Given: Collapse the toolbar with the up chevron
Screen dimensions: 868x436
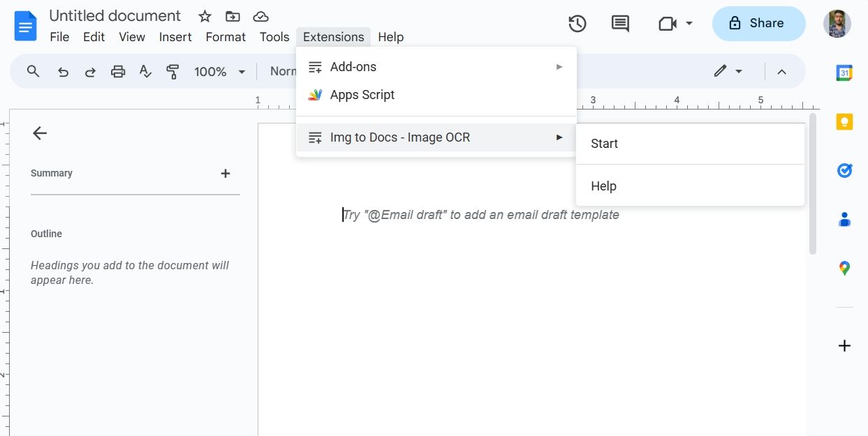Looking at the screenshot, I should 782,71.
